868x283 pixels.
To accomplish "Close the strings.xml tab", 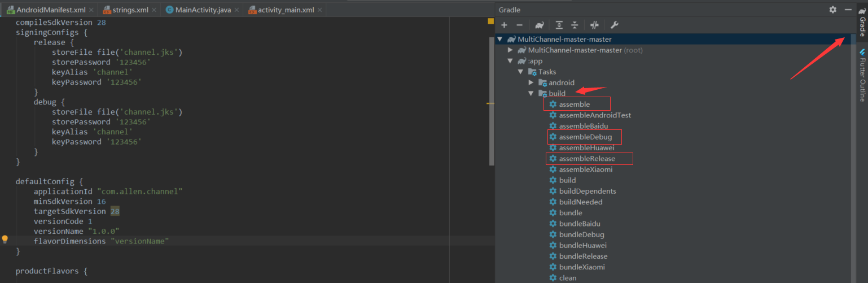I will click(155, 10).
